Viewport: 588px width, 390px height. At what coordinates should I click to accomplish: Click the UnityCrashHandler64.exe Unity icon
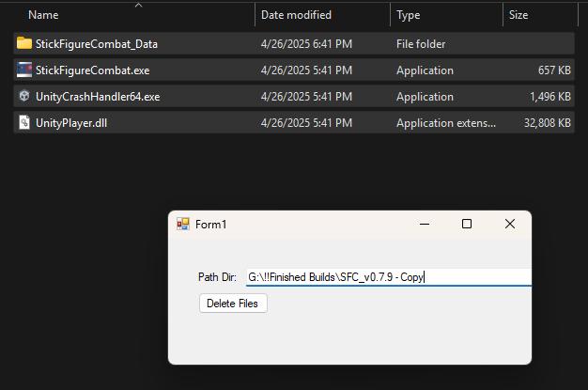24,96
